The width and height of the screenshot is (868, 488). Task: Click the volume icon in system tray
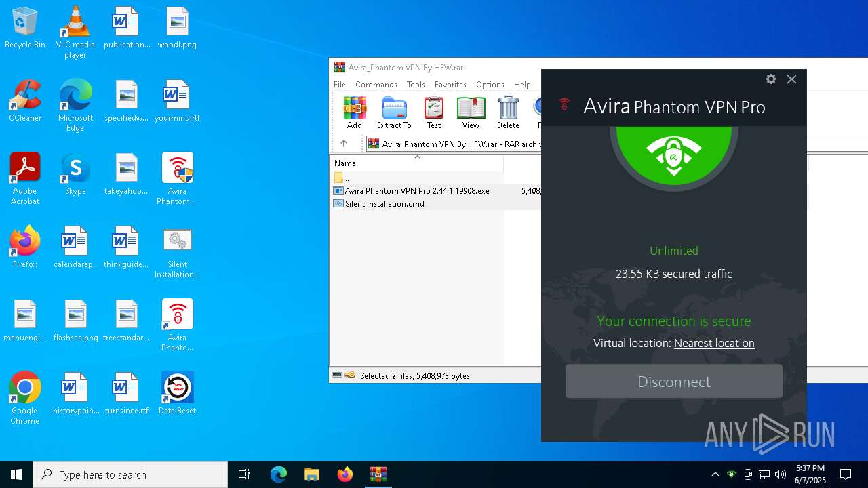click(781, 474)
